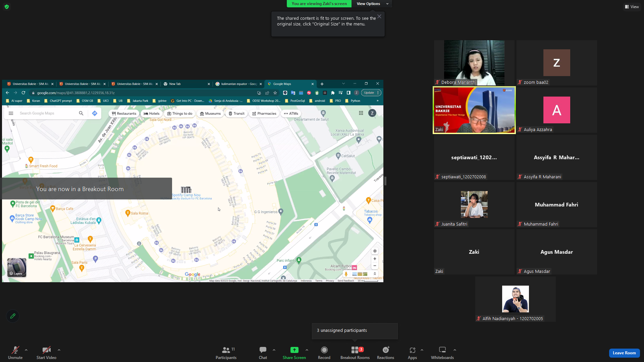Screen dimensions: 644x362
Task: Filter map by Things to do
Action: pos(180,114)
